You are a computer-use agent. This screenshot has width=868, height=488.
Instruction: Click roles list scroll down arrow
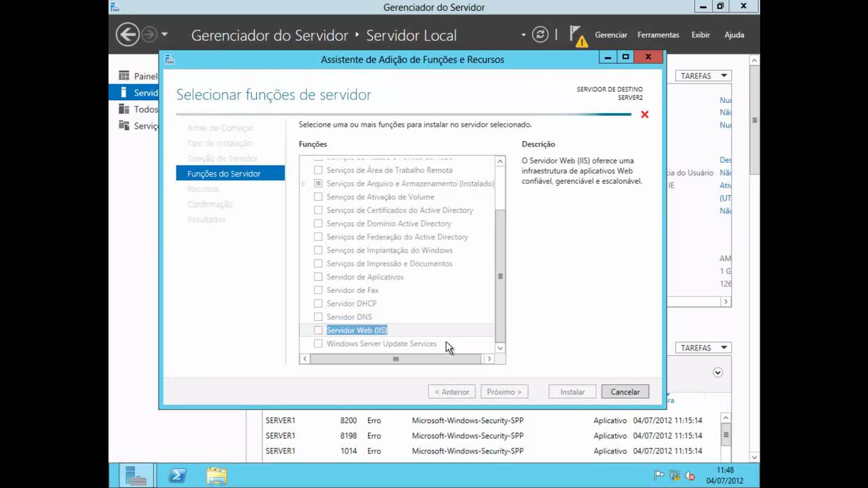tap(500, 348)
